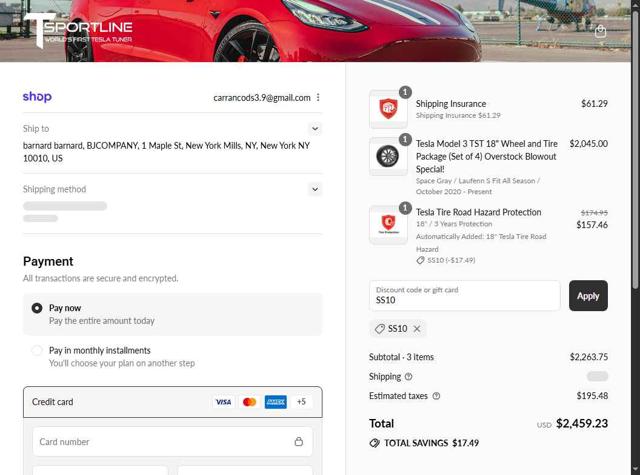Click the "TOTAL SAVINGS $17.49" text
This screenshot has width=640, height=475.
431,443
